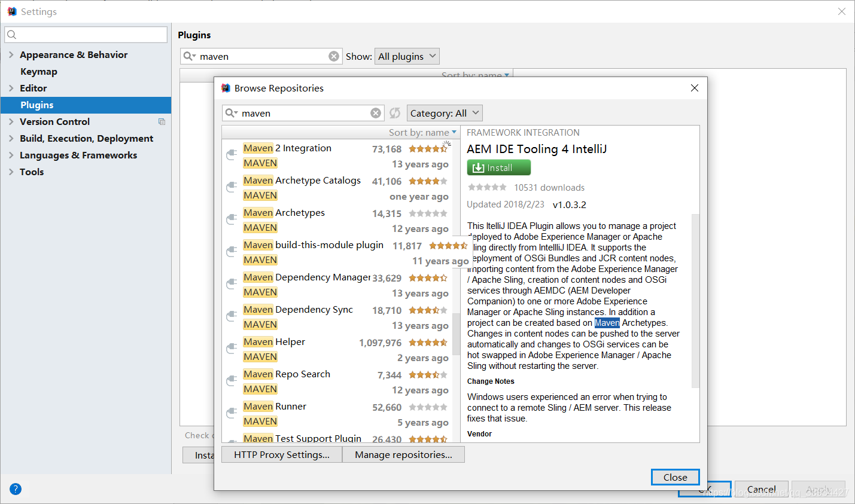
Task: Click the "Change Notes" heading
Action: pyautogui.click(x=491, y=381)
